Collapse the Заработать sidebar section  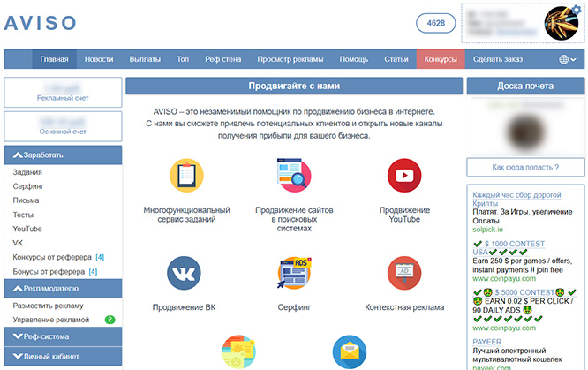point(62,155)
